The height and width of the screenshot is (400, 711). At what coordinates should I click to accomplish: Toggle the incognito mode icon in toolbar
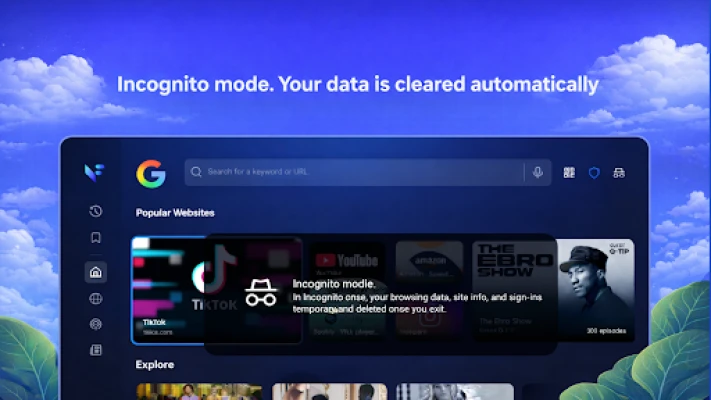click(x=619, y=173)
